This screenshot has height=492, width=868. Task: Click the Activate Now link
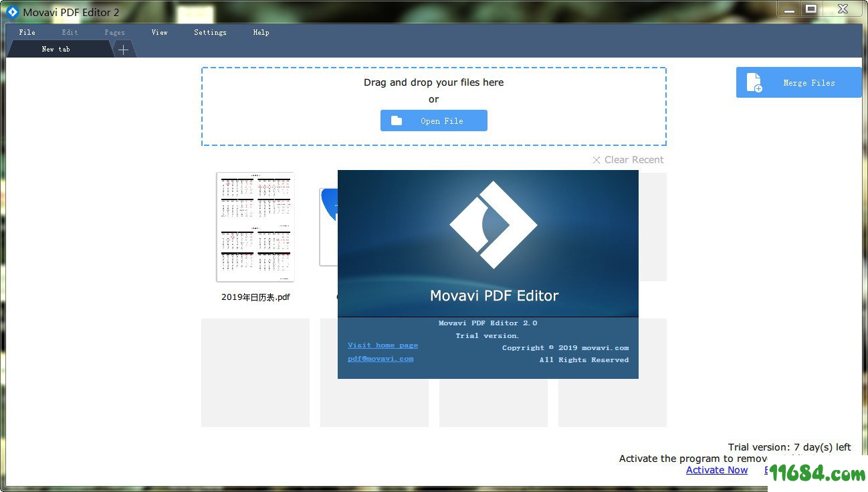(717, 470)
